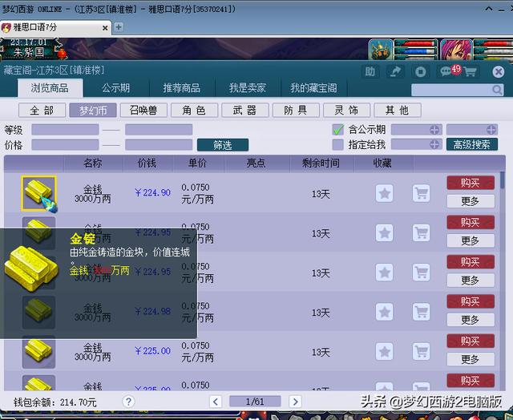Favorite the ¥224.90 listing with star
Viewport: 513px width, 420px height.
coord(385,193)
